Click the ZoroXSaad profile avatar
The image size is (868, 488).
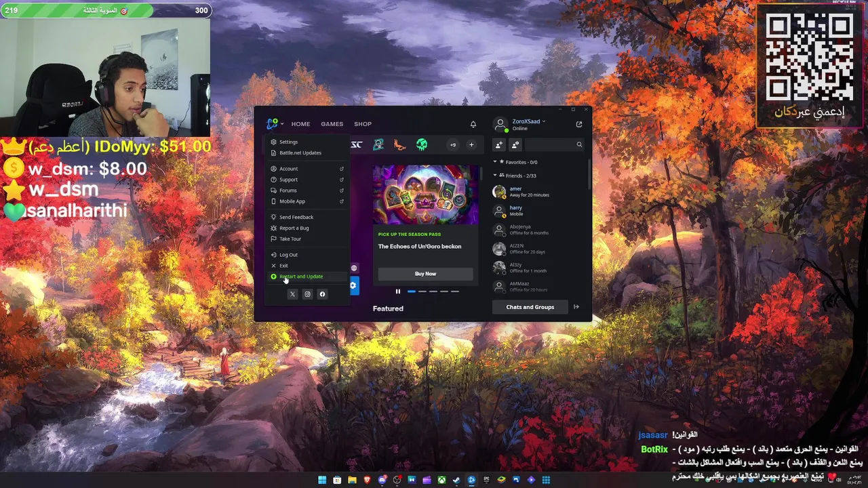[x=500, y=124]
